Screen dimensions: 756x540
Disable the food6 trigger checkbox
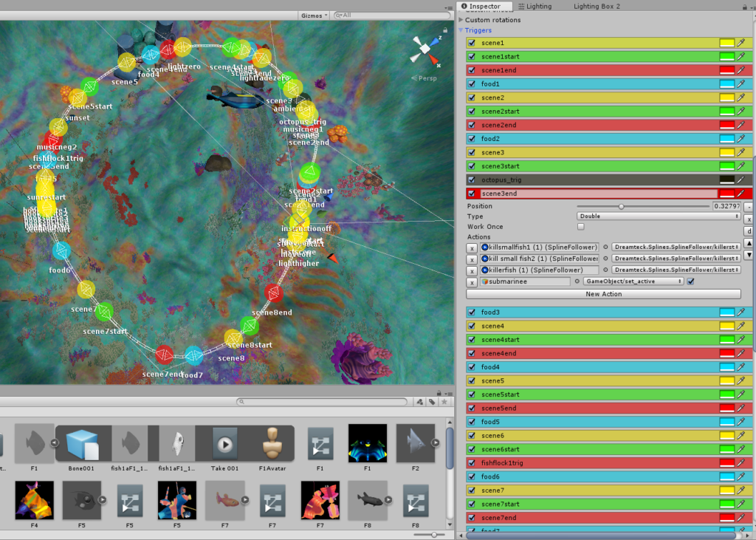472,476
